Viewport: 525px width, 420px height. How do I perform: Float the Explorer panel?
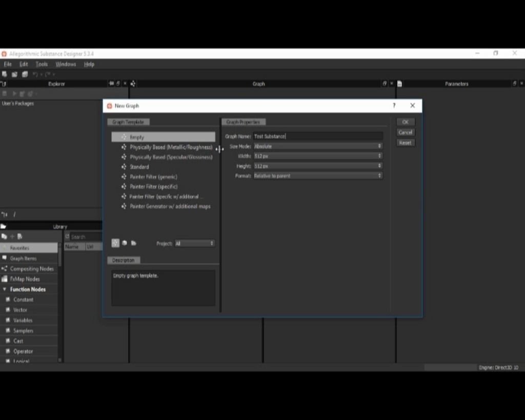tap(118, 84)
